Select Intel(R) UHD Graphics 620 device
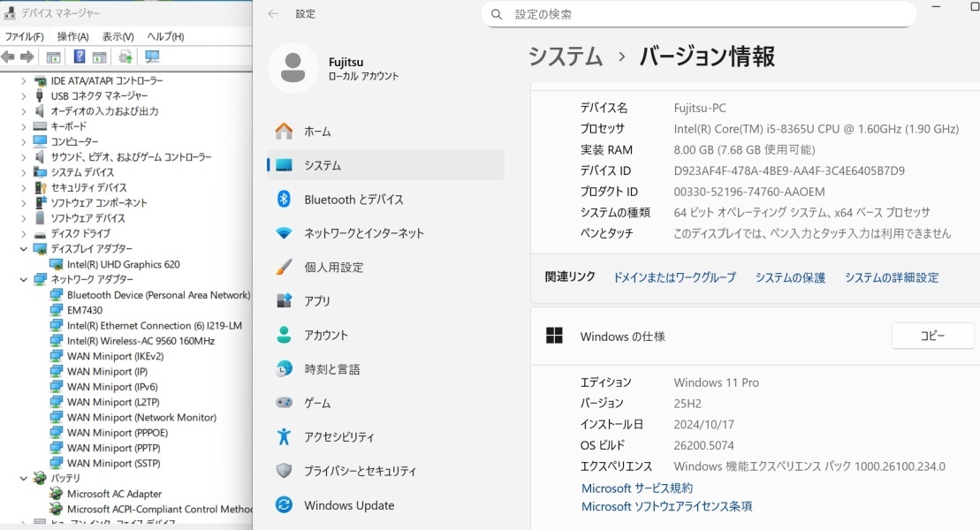The width and height of the screenshot is (980, 530). click(123, 264)
